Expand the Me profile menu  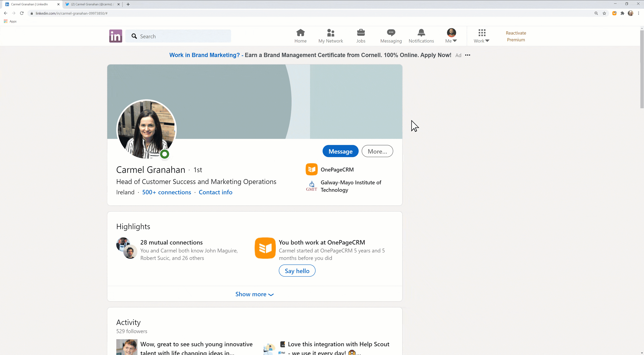pyautogui.click(x=451, y=36)
